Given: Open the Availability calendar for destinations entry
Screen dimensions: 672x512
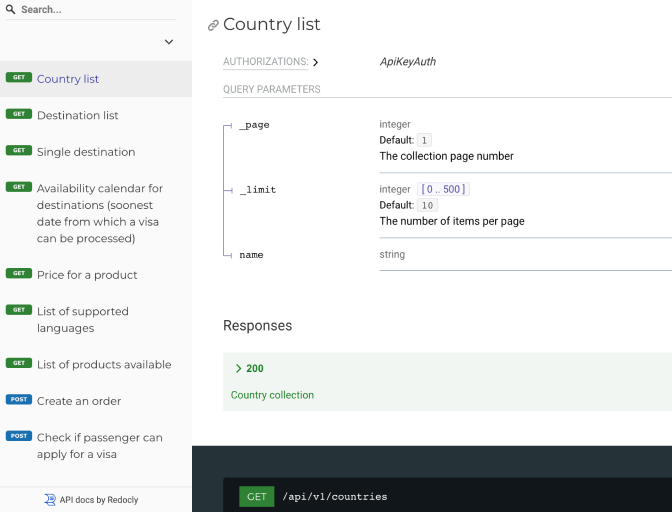Looking at the screenshot, I should click(x=99, y=213).
